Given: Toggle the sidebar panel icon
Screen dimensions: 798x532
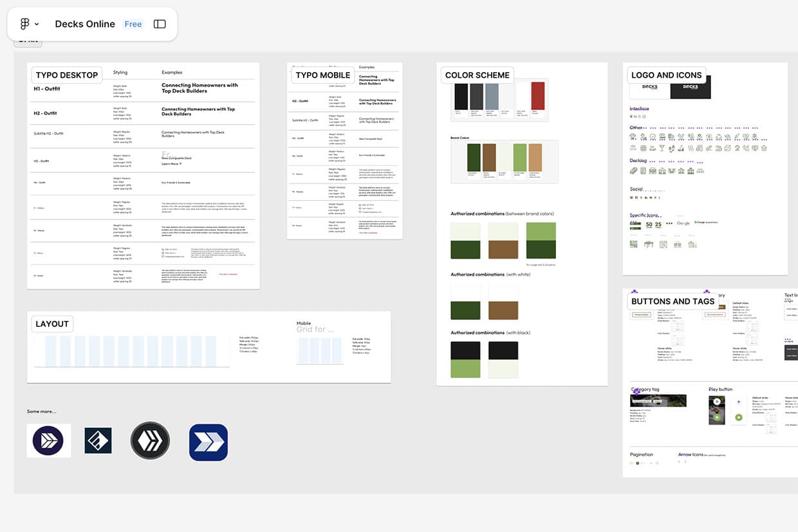Looking at the screenshot, I should (x=160, y=24).
